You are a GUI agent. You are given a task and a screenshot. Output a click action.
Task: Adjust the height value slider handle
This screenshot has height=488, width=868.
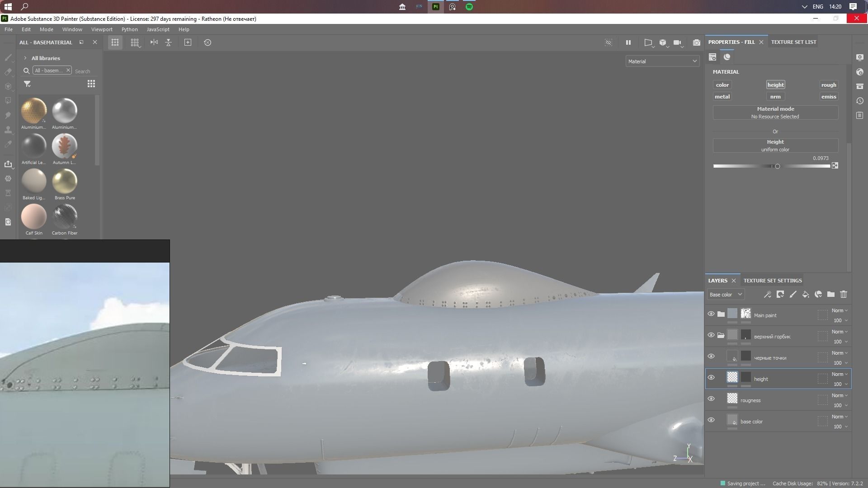(777, 166)
